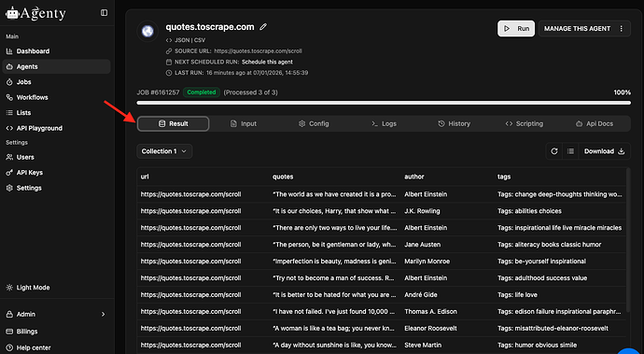Viewport: 644px width, 354px height.
Task: Click the Agenty logo
Action: pos(35,13)
